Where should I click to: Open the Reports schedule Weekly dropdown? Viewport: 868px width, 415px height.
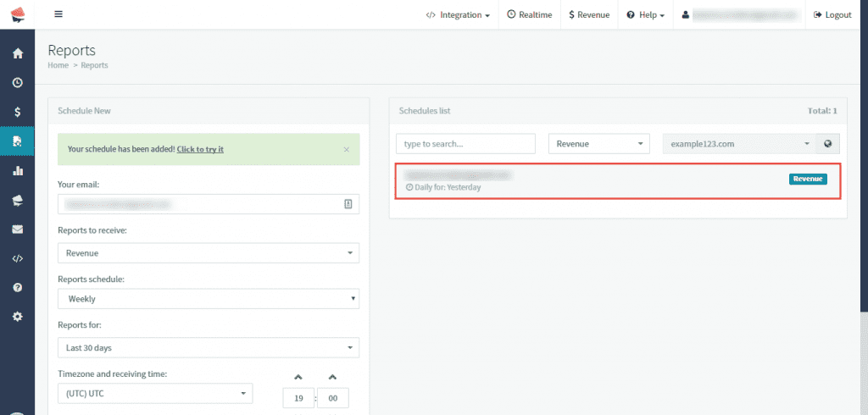click(x=208, y=299)
